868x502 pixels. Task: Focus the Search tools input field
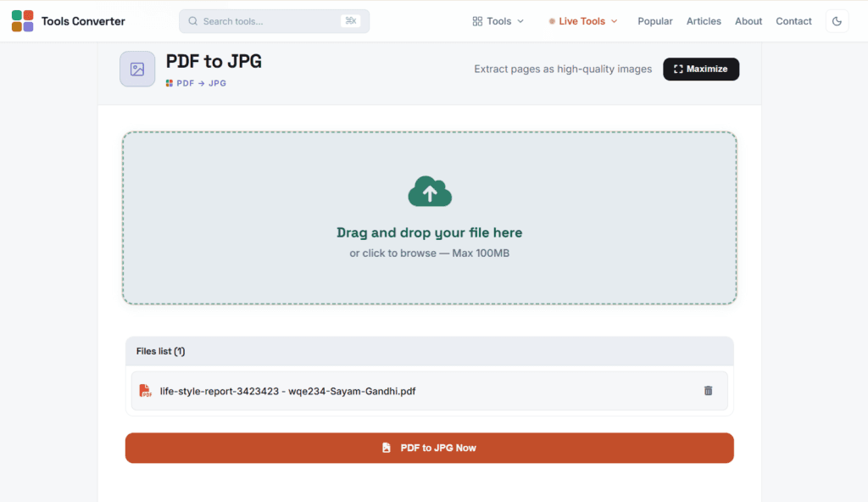pyautogui.click(x=274, y=21)
